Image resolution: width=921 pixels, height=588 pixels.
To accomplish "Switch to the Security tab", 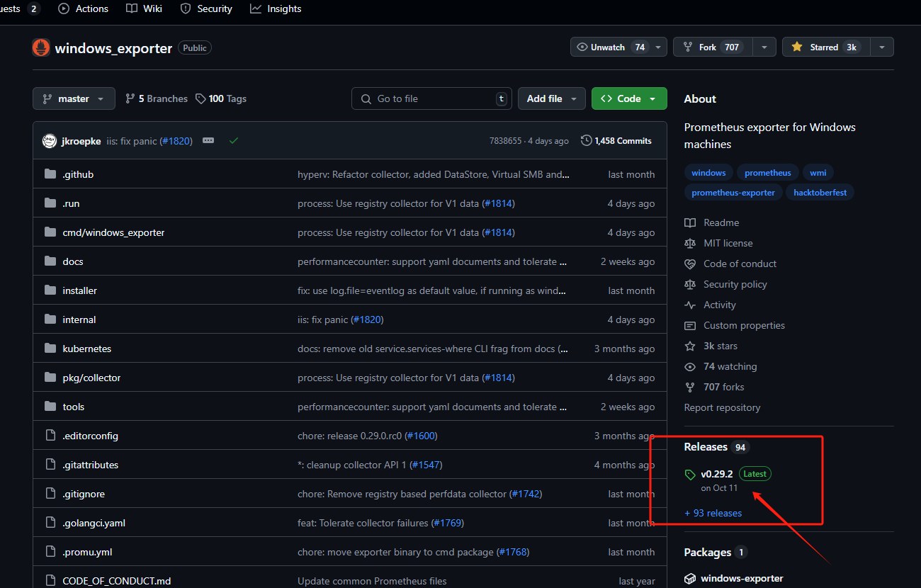I will point(206,9).
